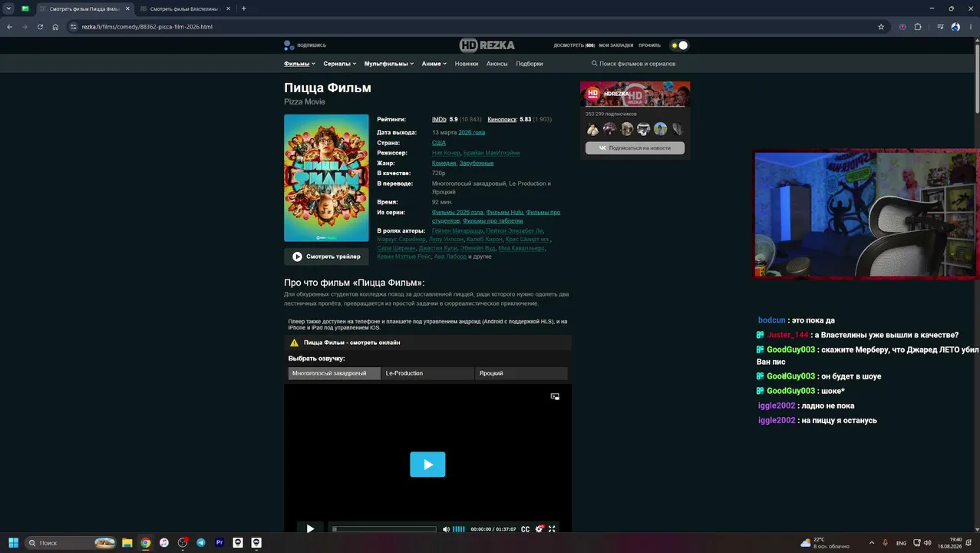Viewport: 980px width, 553px height.
Task: Open the HDREZKA VK community banner
Action: 635,94
